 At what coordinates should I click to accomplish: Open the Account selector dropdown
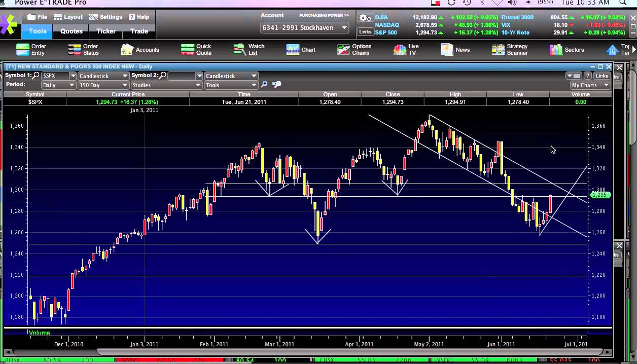pyautogui.click(x=305, y=28)
